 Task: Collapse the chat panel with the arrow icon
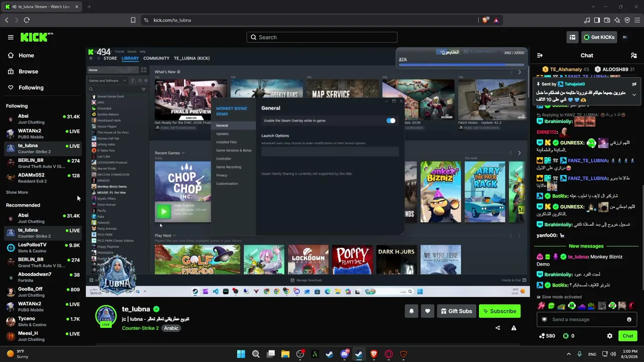[540, 55]
